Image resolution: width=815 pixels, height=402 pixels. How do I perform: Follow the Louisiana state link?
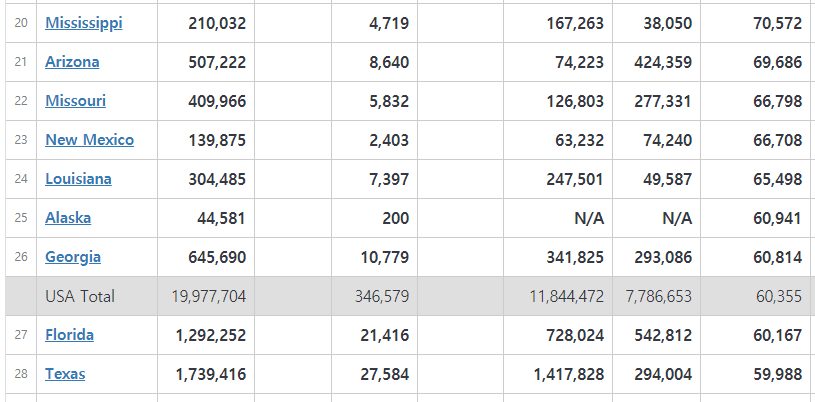coord(78,179)
